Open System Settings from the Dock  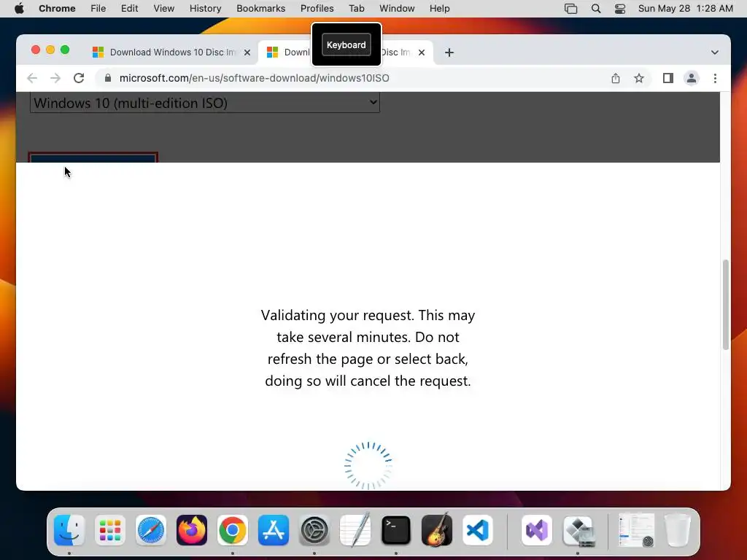coord(314,530)
